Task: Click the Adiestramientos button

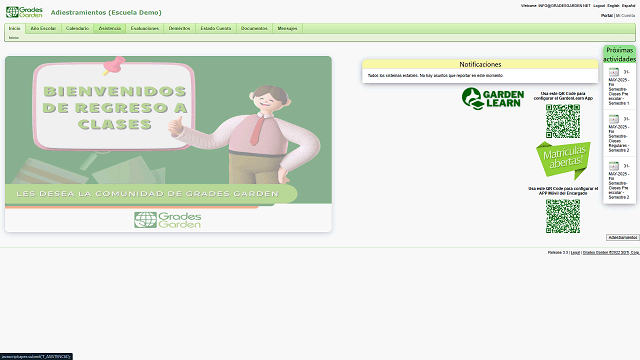Action: (622, 238)
